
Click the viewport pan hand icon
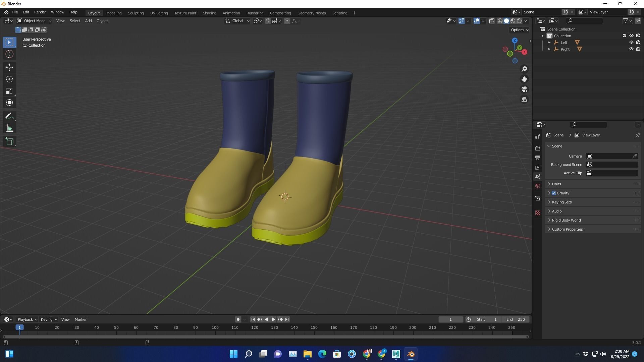[x=524, y=79]
